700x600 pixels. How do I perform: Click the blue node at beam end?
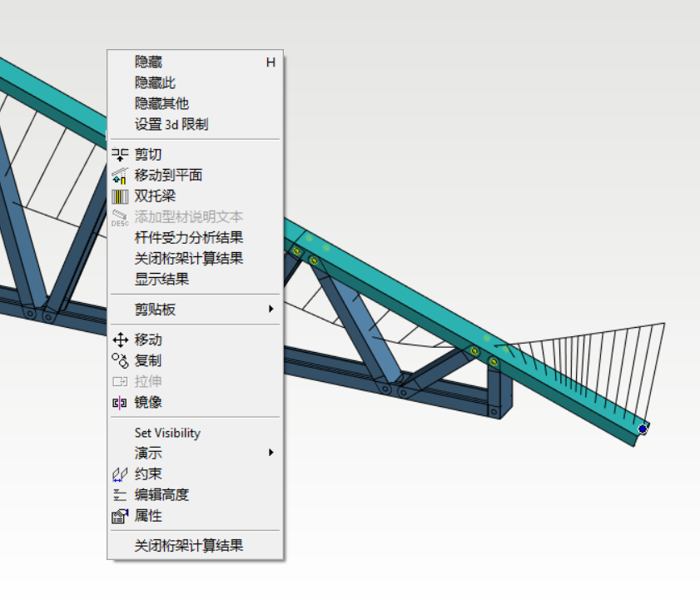[643, 429]
